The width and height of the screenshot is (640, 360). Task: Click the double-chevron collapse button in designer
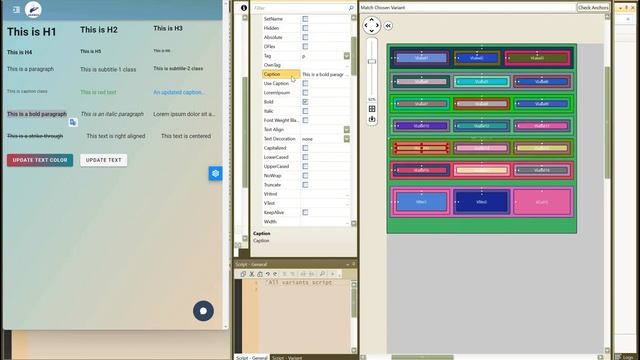click(x=388, y=26)
